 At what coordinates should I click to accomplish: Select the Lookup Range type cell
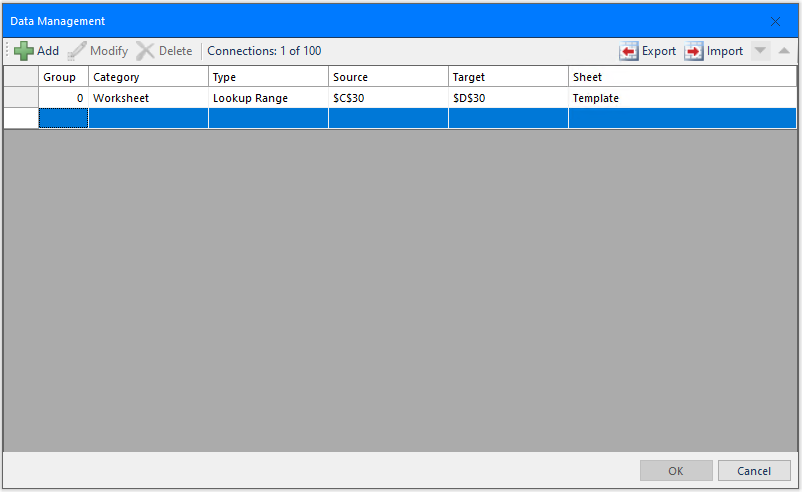pos(269,98)
